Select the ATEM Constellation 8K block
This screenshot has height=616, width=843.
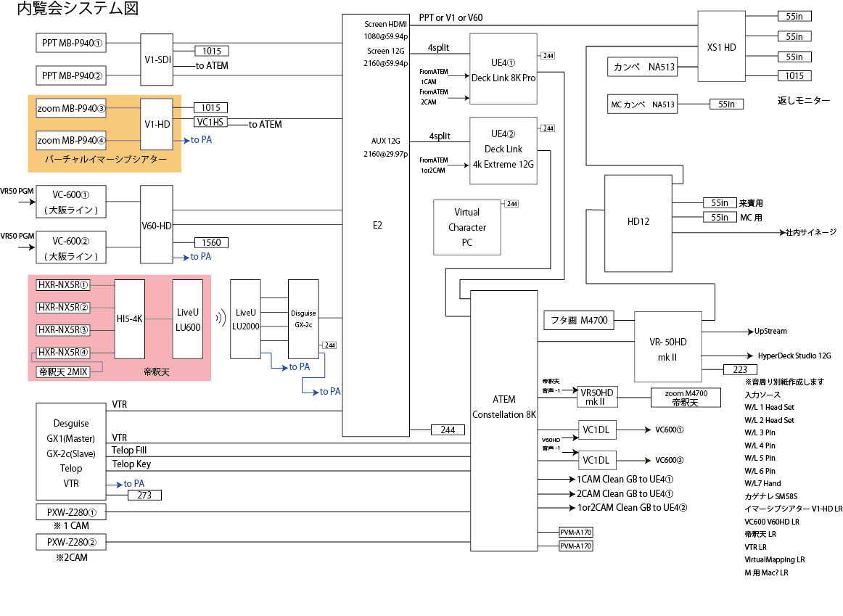[x=504, y=406]
